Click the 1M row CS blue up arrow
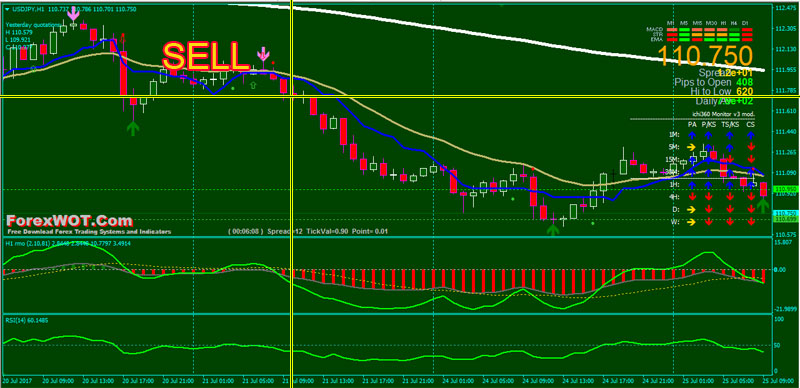800x388 pixels. tap(751, 135)
